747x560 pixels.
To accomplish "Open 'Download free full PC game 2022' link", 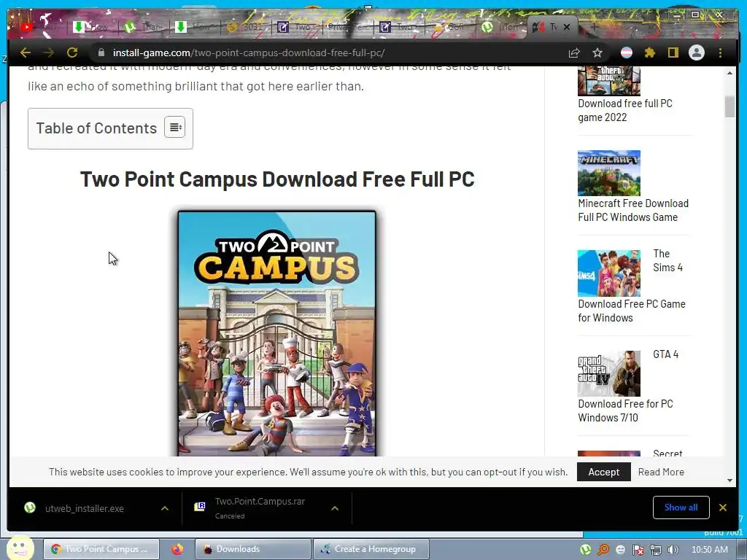I will coord(625,111).
